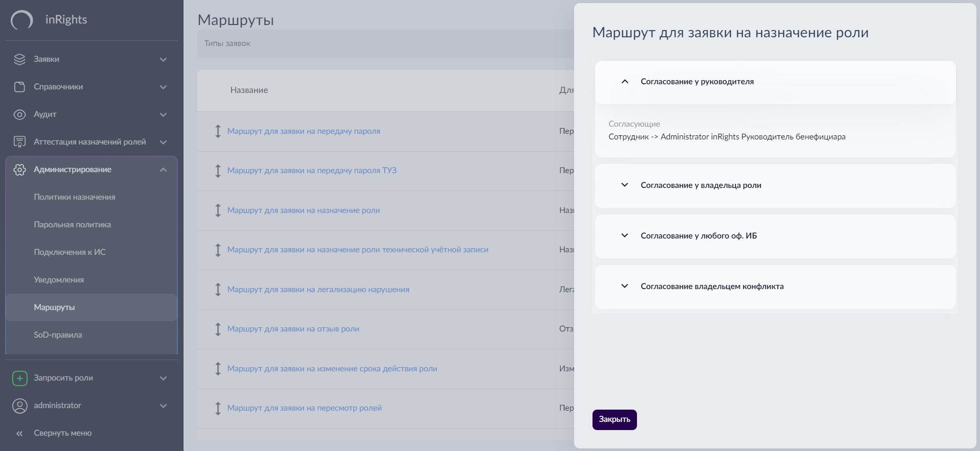Click the Заявки stack icon
980x451 pixels.
(x=19, y=59)
